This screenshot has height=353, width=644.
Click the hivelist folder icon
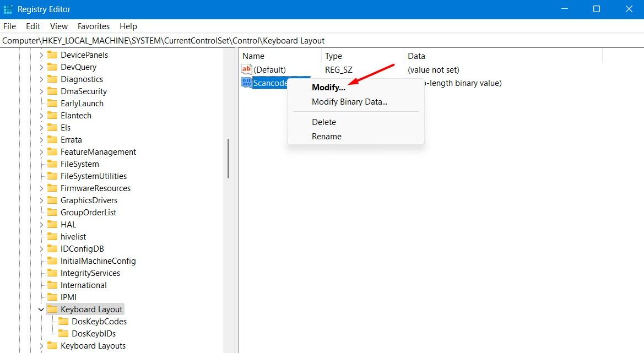point(52,236)
